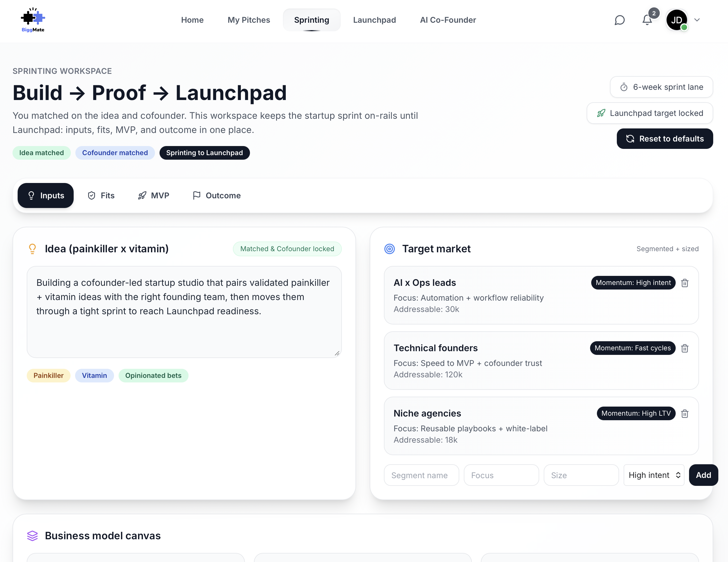Click the JD profile avatar
The height and width of the screenshot is (562, 728).
[676, 20]
